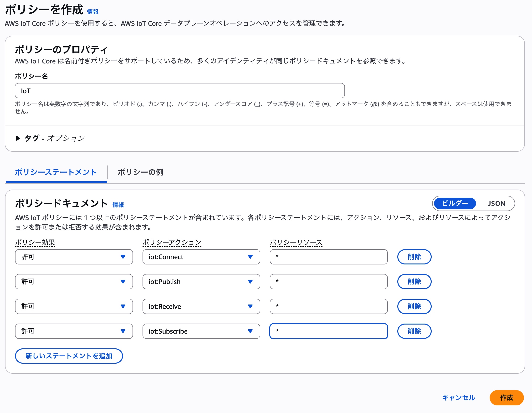The height and width of the screenshot is (413, 532).
Task: Click the orange 作成 button
Action: pos(506,398)
